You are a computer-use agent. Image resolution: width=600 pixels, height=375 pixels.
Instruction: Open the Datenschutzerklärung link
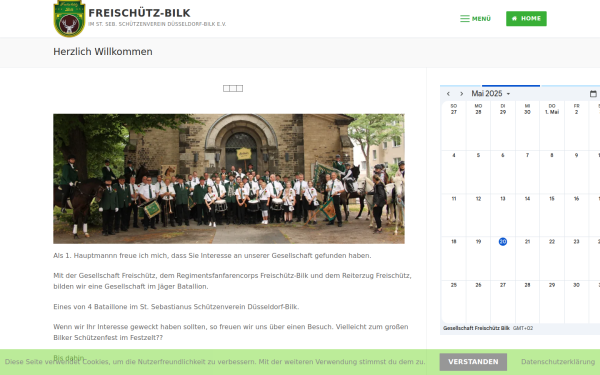(558, 362)
